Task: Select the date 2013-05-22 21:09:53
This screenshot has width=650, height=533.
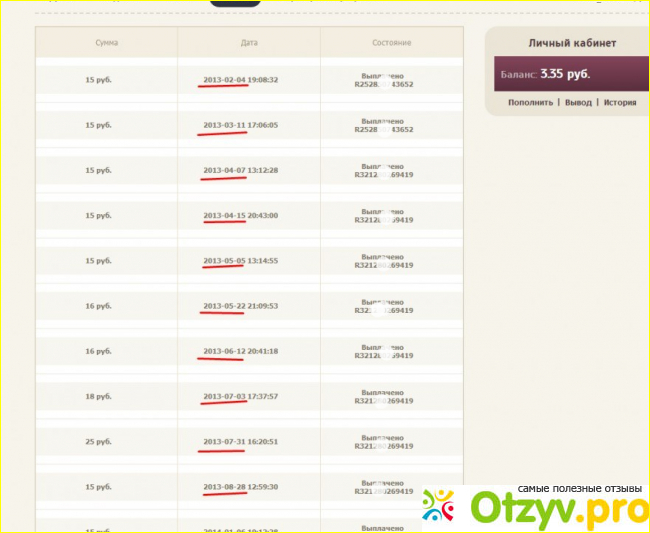Action: 240,306
